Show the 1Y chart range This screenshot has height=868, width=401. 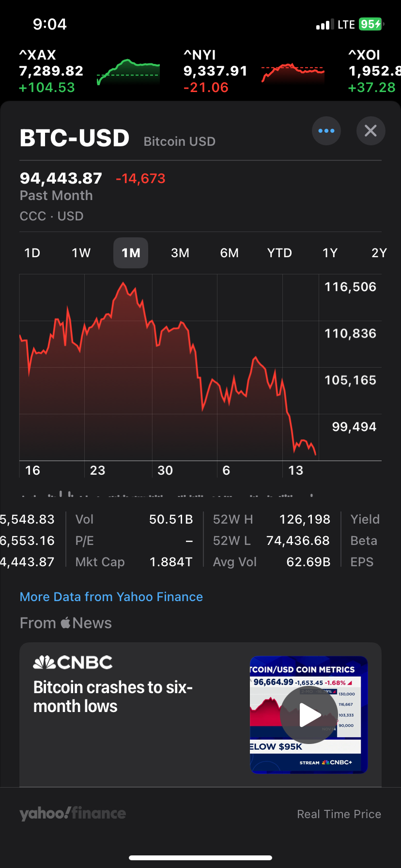click(x=330, y=253)
